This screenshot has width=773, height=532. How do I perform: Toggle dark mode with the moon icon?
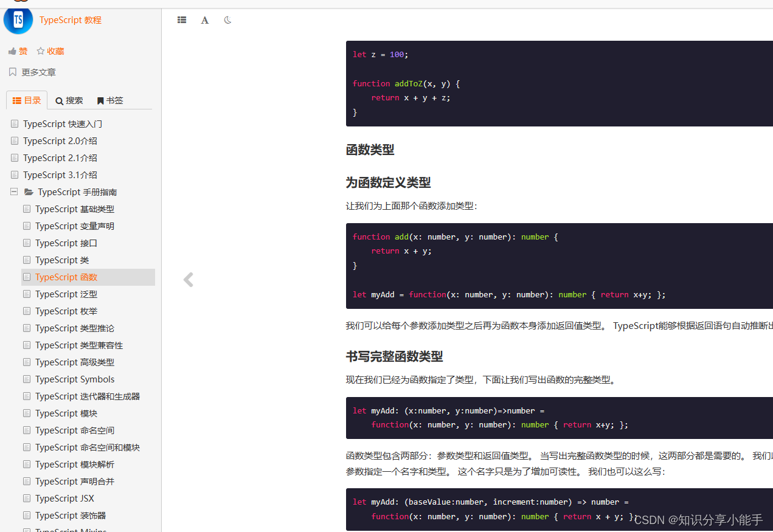coord(227,20)
